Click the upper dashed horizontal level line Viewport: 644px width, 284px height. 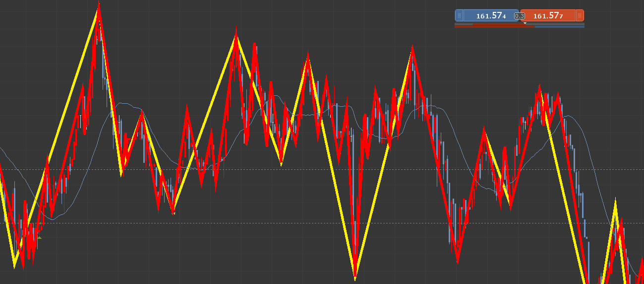(x=322, y=169)
